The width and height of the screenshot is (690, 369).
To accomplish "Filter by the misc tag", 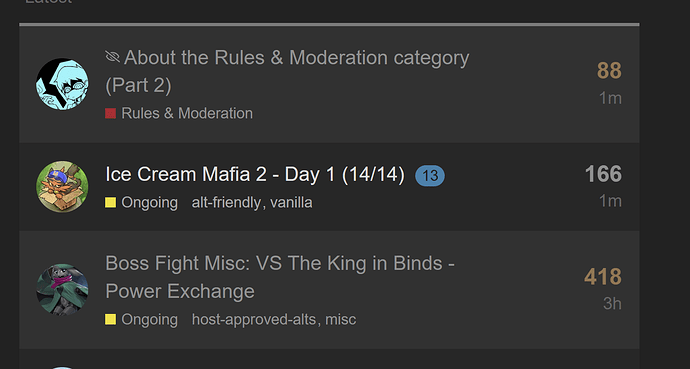I will (341, 319).
